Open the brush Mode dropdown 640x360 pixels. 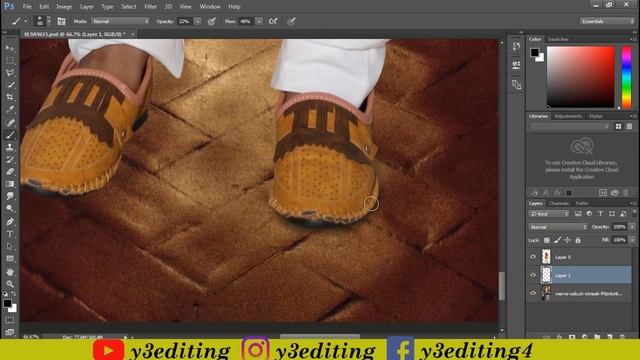pos(120,21)
